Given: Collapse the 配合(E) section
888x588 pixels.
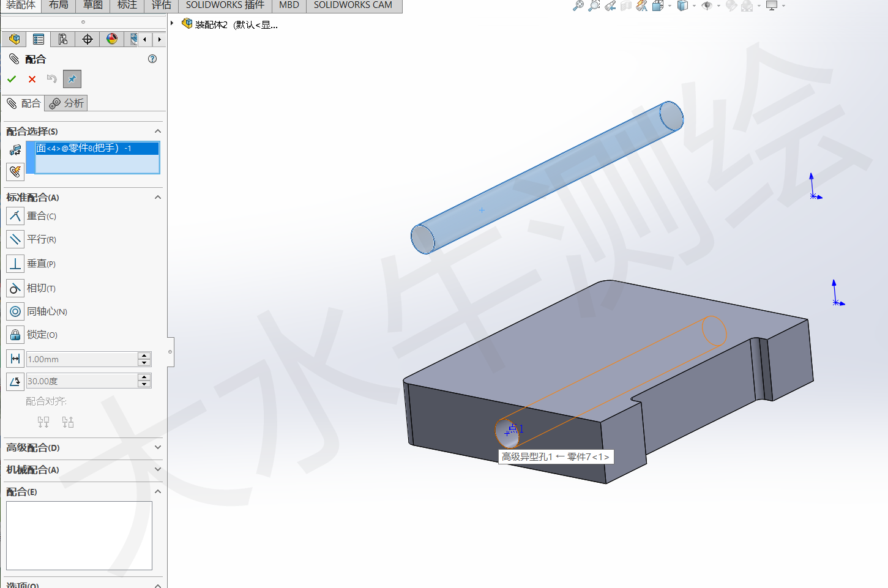Looking at the screenshot, I should point(158,491).
